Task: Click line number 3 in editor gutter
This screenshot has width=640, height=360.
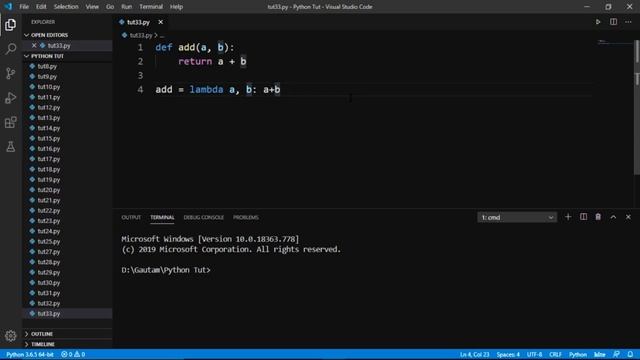Action: 140,76
